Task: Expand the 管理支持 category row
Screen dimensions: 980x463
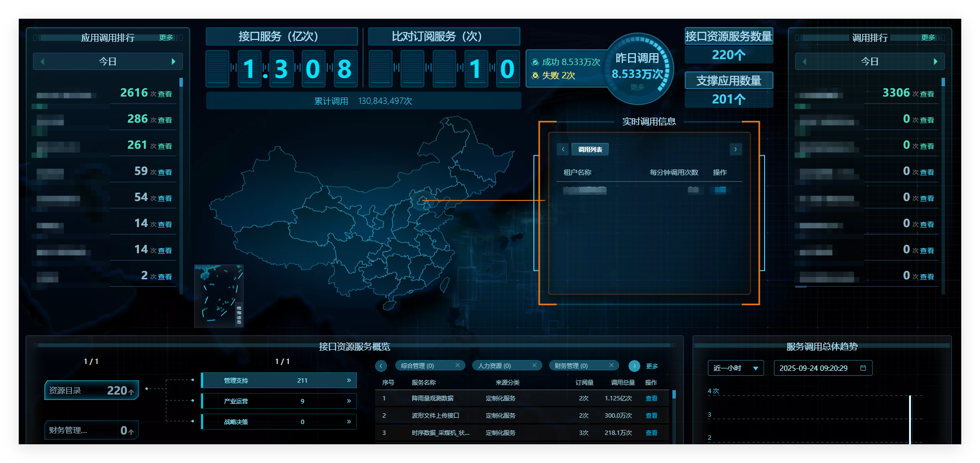Action: tap(349, 380)
